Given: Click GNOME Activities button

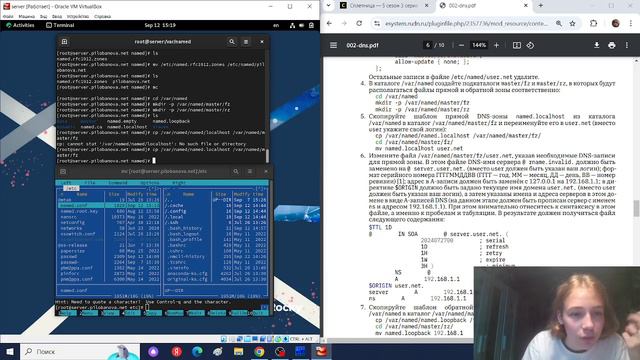Looking at the screenshot, I should tap(20, 25).
